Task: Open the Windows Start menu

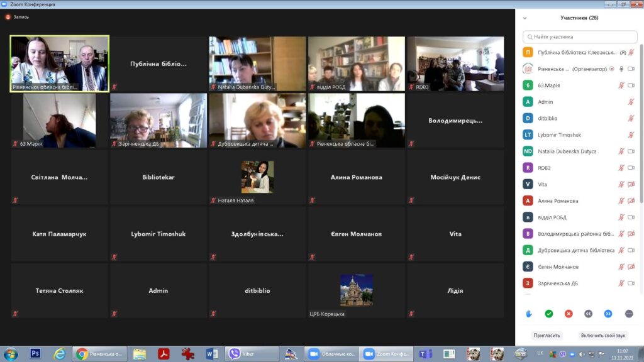Action: pyautogui.click(x=11, y=354)
